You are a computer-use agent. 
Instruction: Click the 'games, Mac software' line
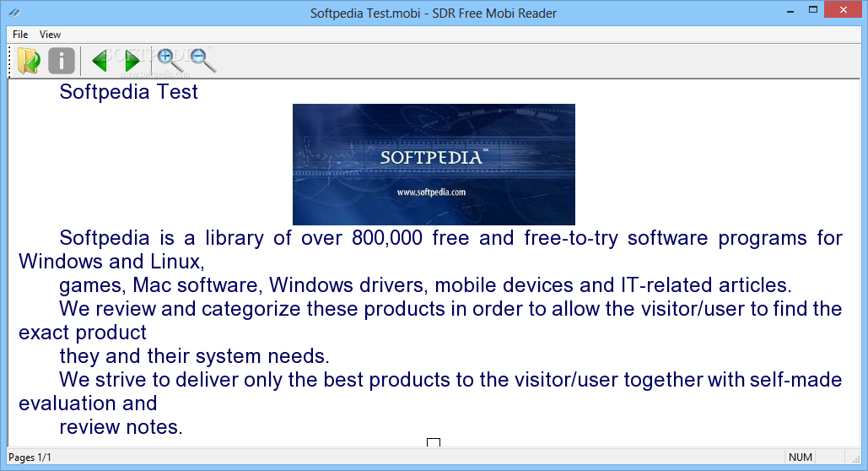425,284
